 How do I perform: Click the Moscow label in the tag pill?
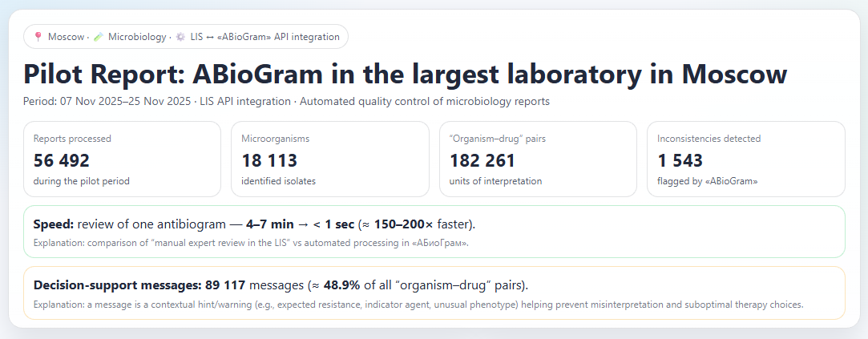[66, 37]
